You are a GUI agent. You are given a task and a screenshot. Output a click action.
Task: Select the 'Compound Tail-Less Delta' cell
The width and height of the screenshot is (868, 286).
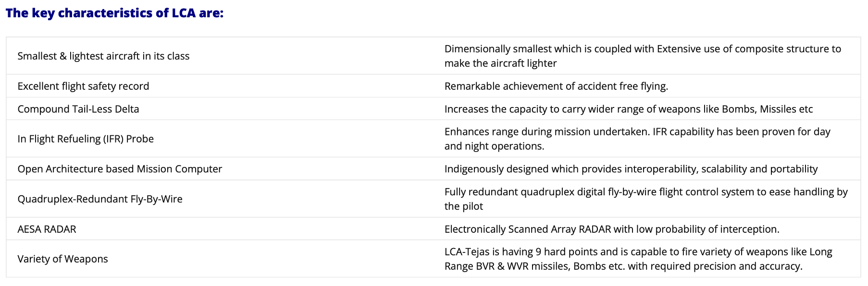point(78,109)
